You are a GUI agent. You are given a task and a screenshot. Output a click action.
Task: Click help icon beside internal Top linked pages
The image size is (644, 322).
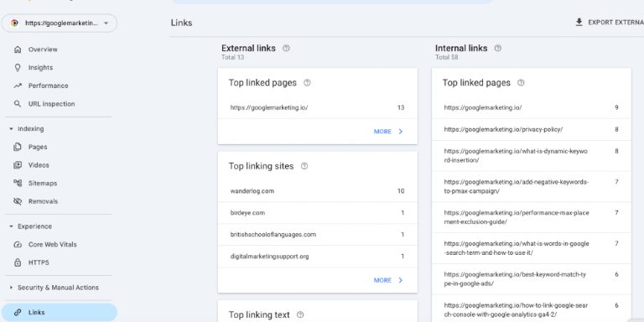pos(521,82)
